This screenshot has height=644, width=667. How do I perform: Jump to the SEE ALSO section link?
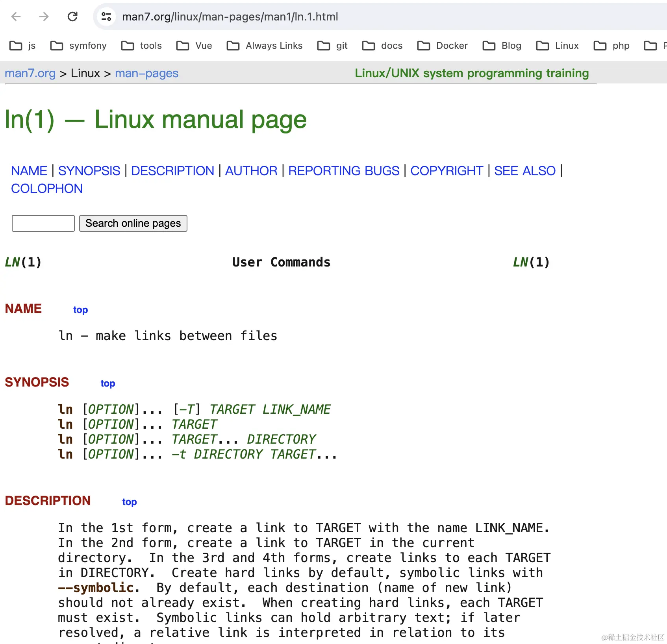point(525,171)
